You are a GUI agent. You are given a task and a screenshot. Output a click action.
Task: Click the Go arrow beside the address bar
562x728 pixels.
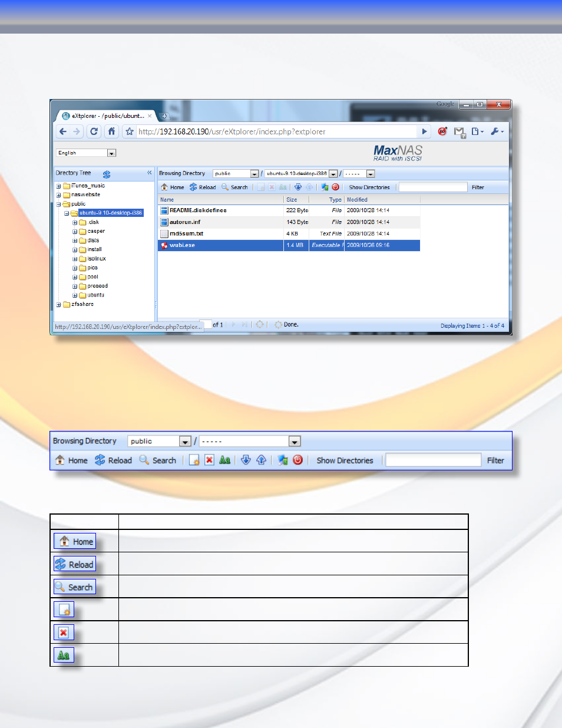pos(424,131)
